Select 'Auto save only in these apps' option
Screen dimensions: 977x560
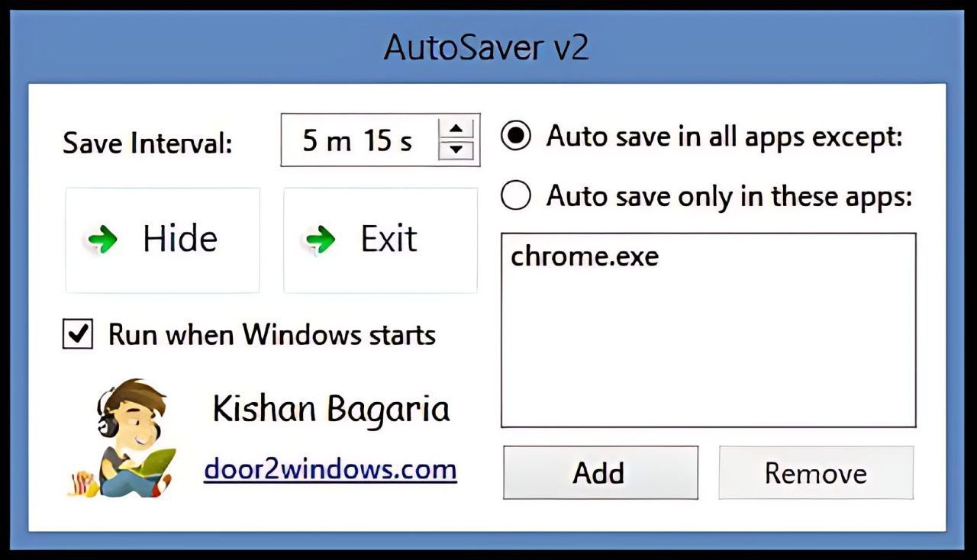(515, 195)
